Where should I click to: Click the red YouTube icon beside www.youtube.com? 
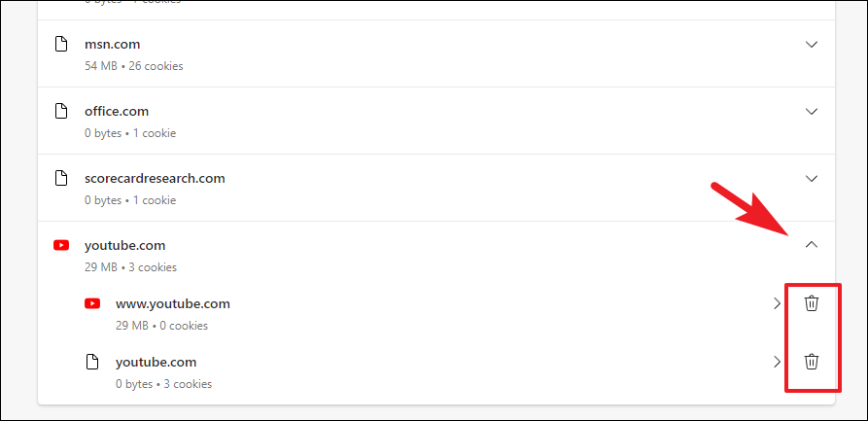coord(92,303)
